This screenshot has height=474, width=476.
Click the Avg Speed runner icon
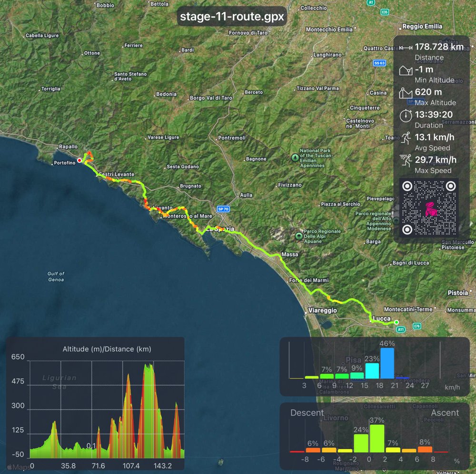[406, 138]
